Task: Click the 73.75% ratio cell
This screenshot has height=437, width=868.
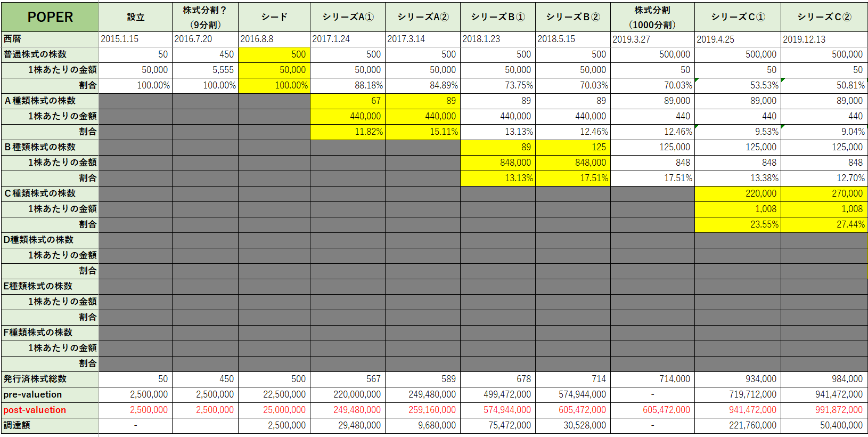Action: point(498,85)
